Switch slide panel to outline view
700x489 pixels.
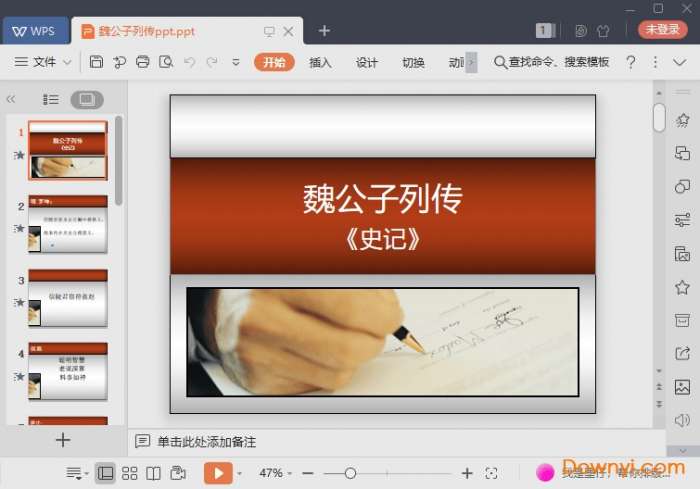click(50, 99)
